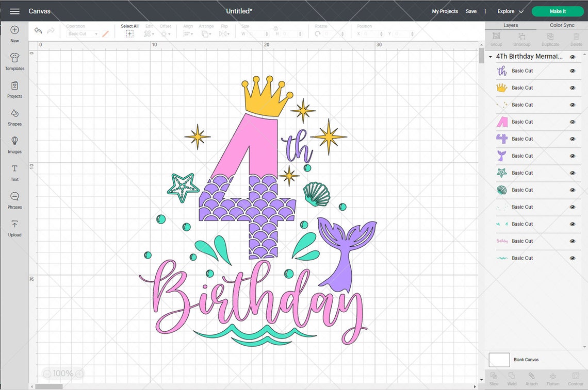Collapse the 4Th Birthday Mermaid group
Viewport: 588px width, 390px height.
point(491,57)
